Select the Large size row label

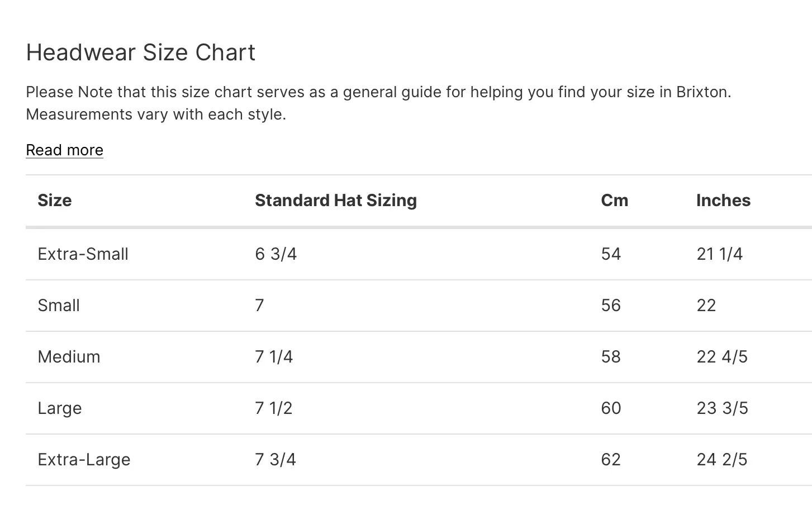click(60, 408)
